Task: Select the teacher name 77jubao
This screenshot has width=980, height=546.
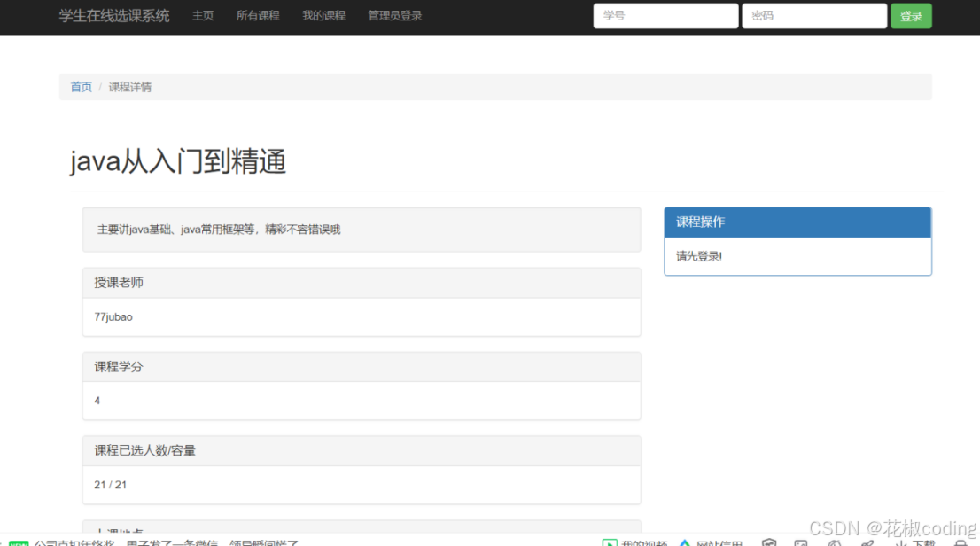Action: [x=113, y=317]
